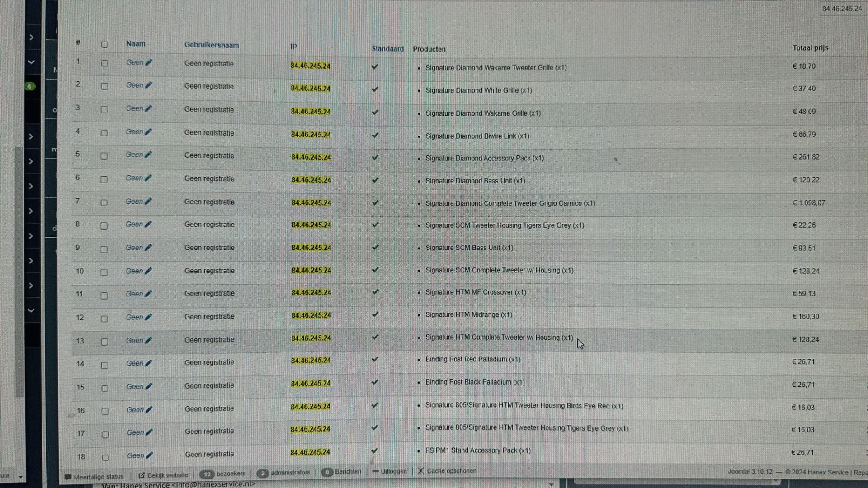Click product Binding Post Black Palladium (x1)
The image size is (868, 488).
475,382
